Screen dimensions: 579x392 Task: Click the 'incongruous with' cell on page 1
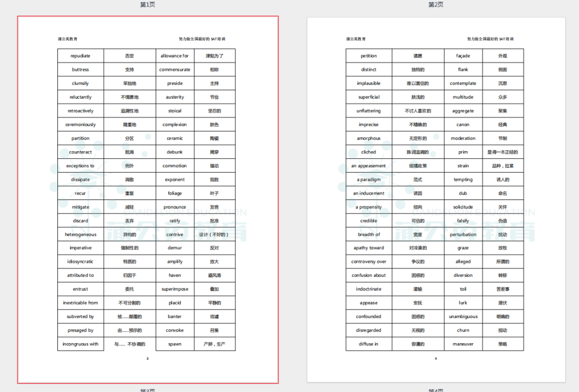pos(80,344)
